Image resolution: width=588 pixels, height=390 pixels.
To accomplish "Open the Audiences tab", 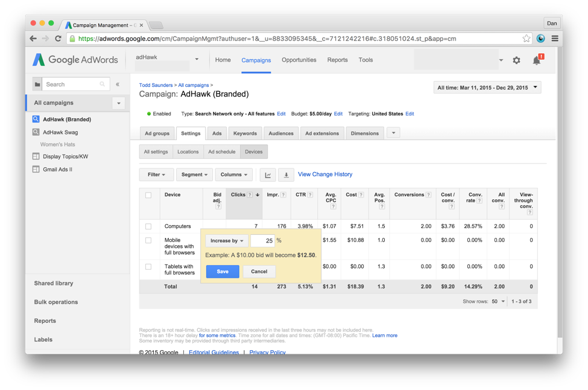I will [x=281, y=133].
